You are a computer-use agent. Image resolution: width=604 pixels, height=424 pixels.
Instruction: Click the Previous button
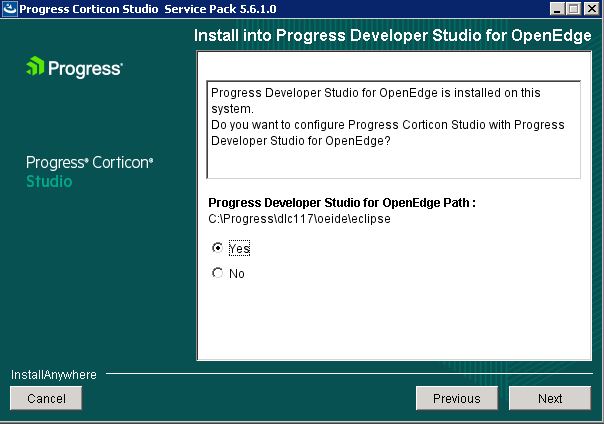pyautogui.click(x=456, y=398)
